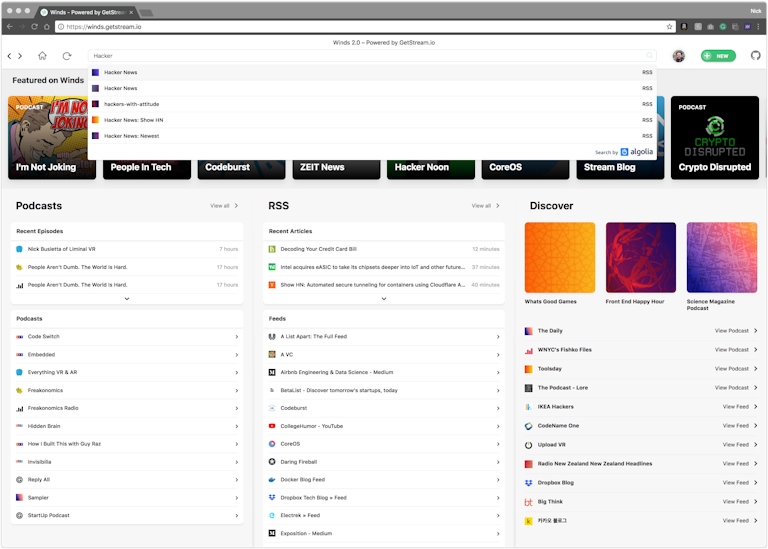768x549 pixels.
Task: Click CoreOS feed icon
Action: click(272, 444)
